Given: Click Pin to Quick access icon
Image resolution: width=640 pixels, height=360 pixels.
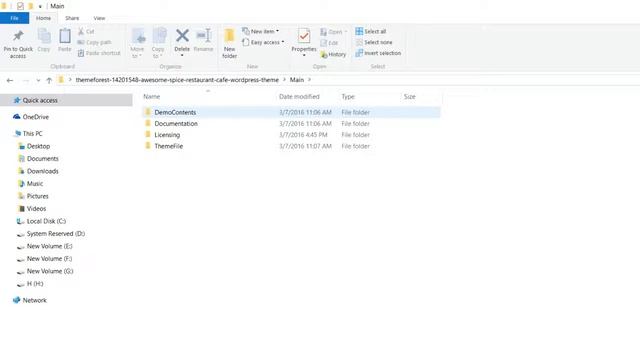Looking at the screenshot, I should coord(18,36).
